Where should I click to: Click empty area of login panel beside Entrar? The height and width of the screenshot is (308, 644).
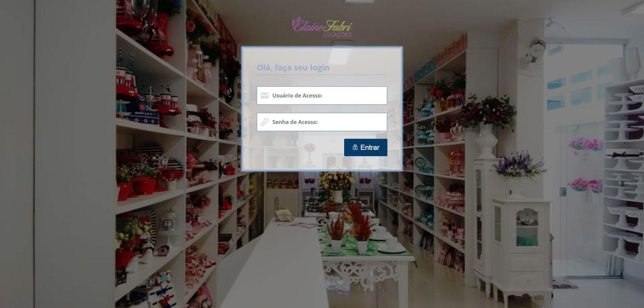(x=298, y=148)
